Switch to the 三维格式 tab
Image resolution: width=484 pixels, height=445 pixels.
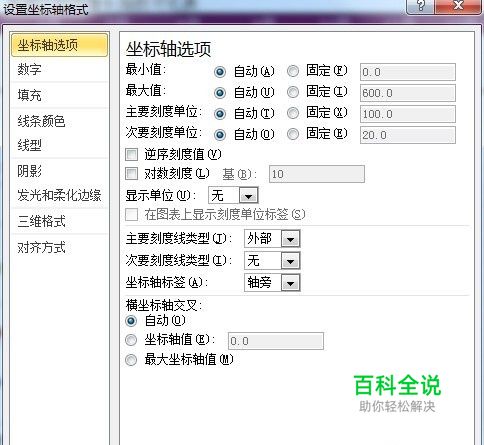click(x=59, y=221)
